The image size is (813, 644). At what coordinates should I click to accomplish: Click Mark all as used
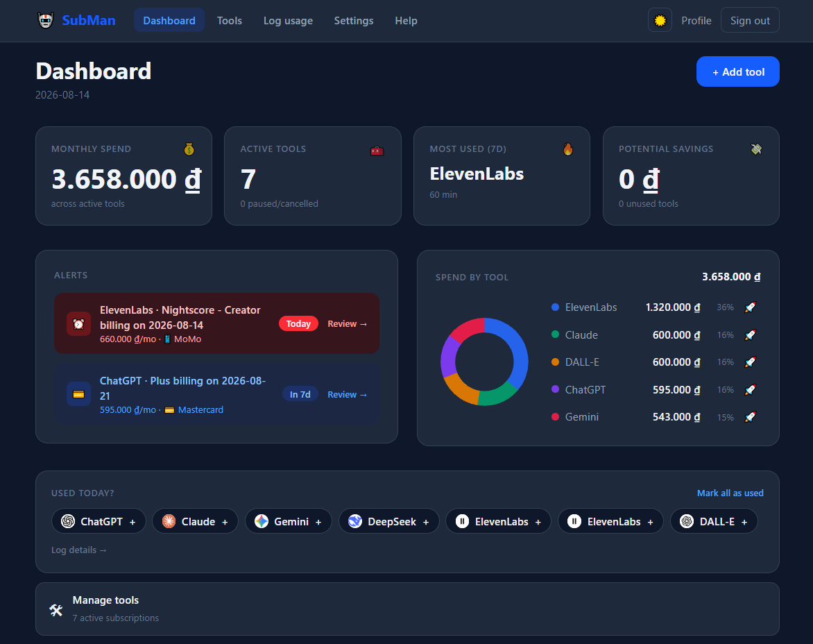[730, 493]
